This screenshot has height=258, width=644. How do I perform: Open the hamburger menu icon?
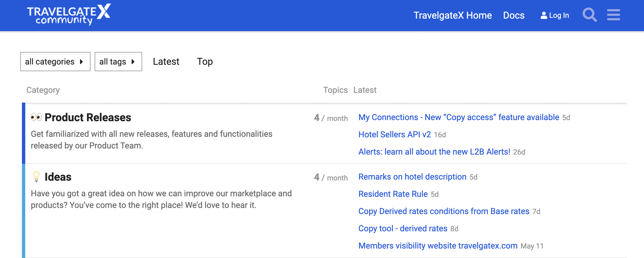coord(613,15)
